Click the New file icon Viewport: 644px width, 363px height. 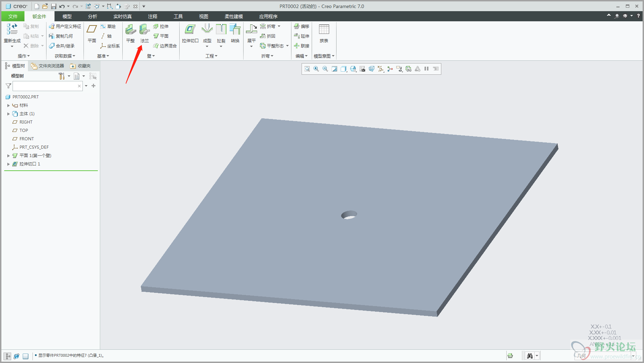pos(37,6)
